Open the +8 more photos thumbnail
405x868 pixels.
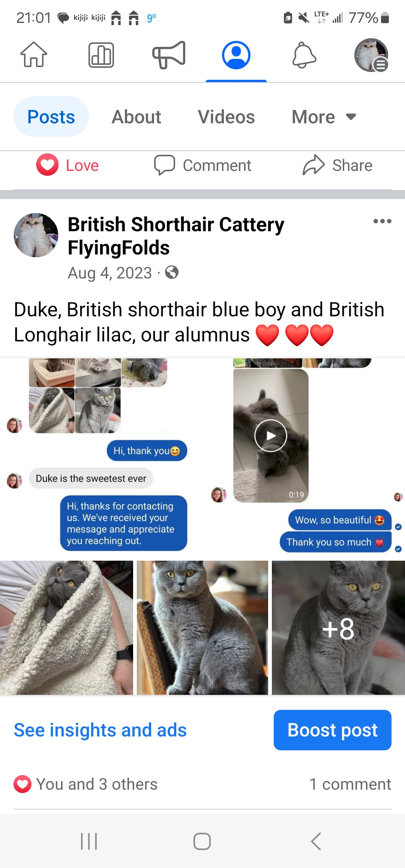(x=338, y=628)
